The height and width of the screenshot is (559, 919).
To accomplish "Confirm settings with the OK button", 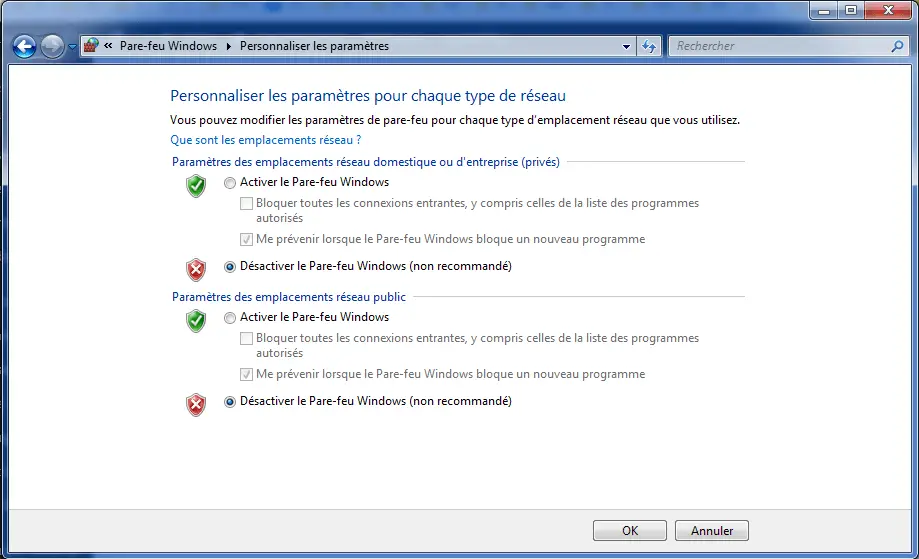I will (x=630, y=530).
